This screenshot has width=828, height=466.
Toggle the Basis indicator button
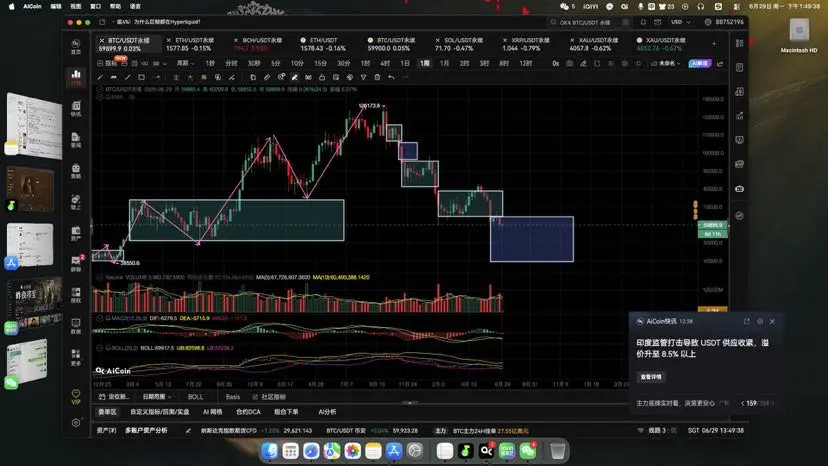[232, 397]
